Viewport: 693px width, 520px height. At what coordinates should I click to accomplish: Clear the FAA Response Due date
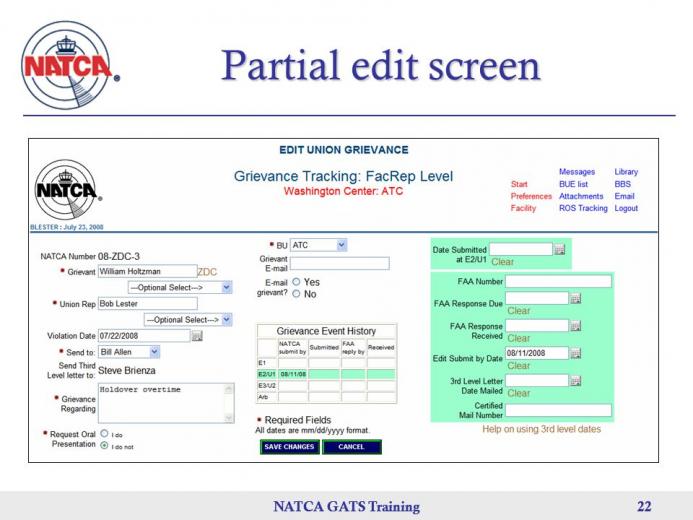pyautogui.click(x=518, y=311)
